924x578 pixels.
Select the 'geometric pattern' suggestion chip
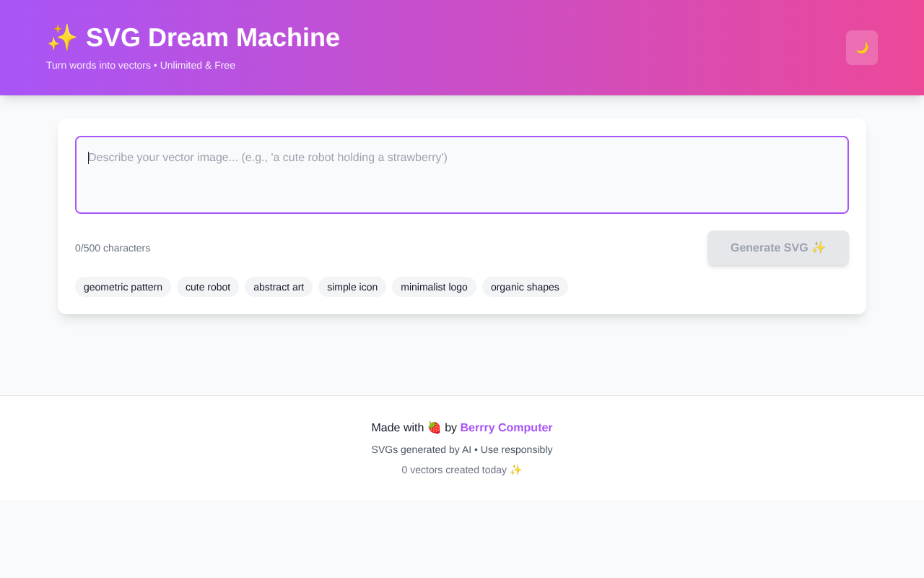coord(123,287)
